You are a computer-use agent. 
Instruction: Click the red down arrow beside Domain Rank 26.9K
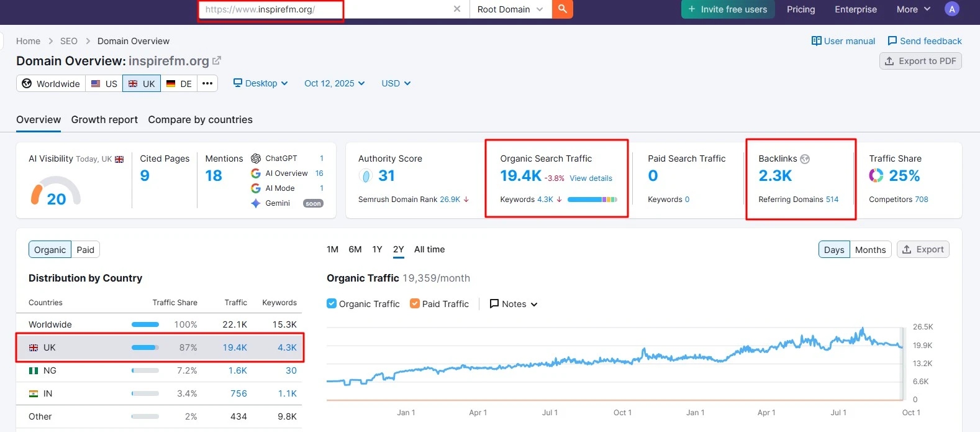click(x=466, y=200)
